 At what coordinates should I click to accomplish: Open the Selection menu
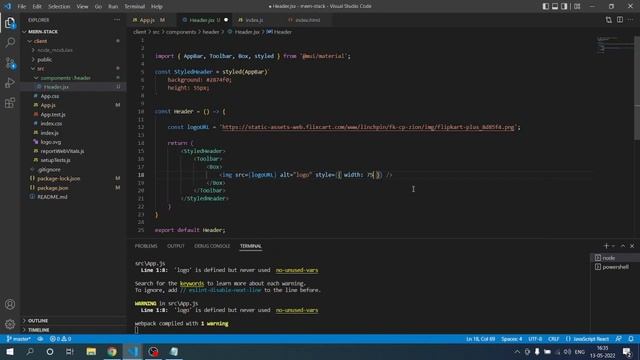(x=59, y=6)
